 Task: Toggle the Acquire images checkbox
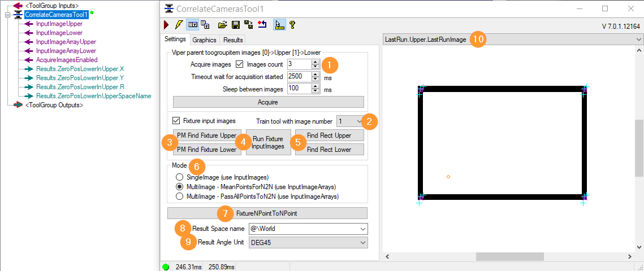click(240, 64)
